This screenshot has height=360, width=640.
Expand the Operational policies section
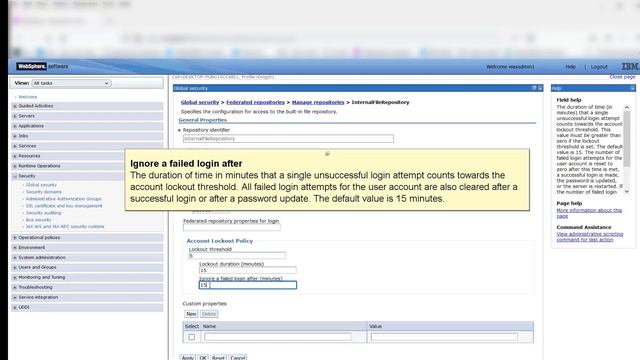(15, 238)
